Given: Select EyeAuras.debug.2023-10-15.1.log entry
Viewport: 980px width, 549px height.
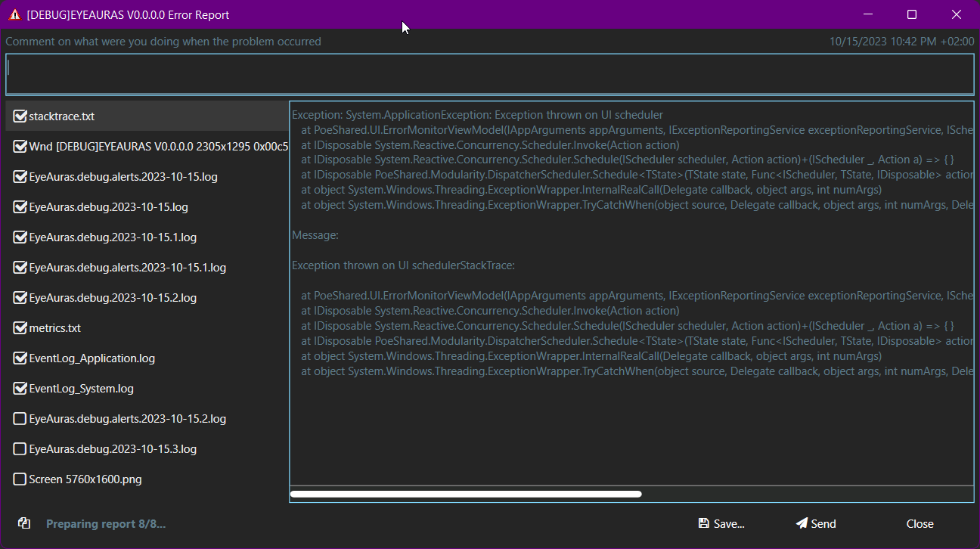Looking at the screenshot, I should [x=113, y=237].
